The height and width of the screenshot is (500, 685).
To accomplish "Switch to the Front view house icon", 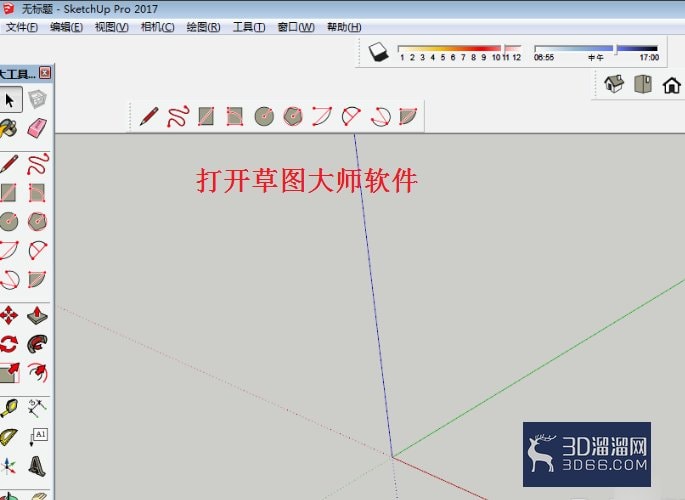I will coord(671,85).
